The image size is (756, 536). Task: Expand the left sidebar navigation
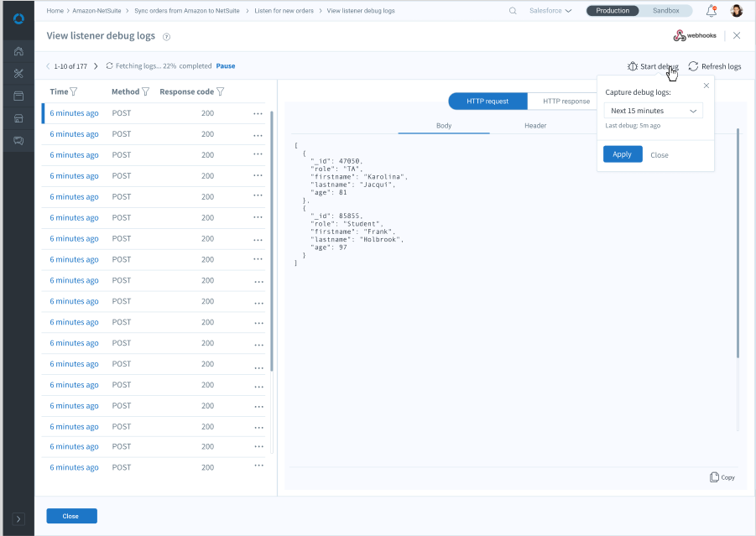click(18, 519)
